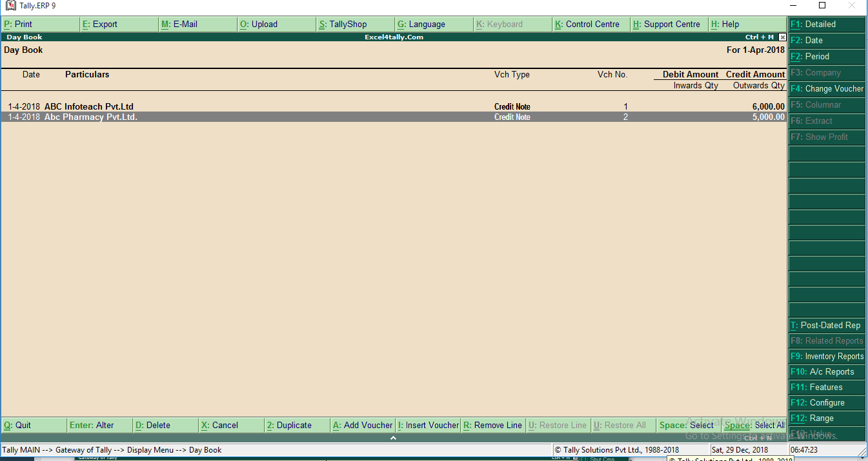Click the 06:47:23 status bar clock
This screenshot has width=868, height=461.
pyautogui.click(x=804, y=450)
